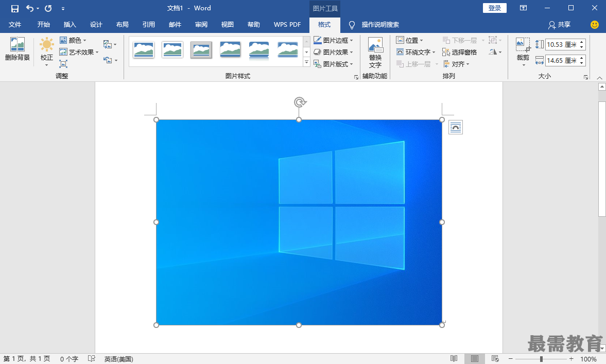
Task: Open the File (文件) tab
Action: click(x=15, y=24)
